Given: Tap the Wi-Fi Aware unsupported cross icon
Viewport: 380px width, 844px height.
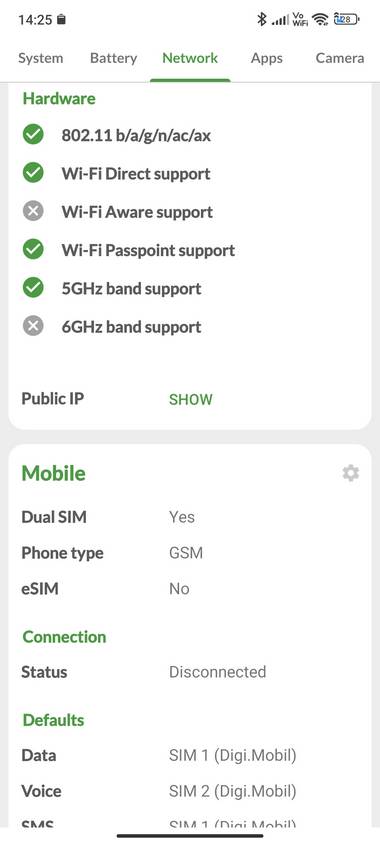Looking at the screenshot, I should tap(33, 211).
